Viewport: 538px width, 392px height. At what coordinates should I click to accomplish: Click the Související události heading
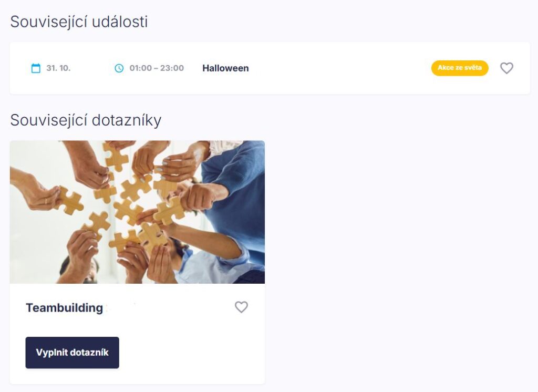click(x=79, y=22)
